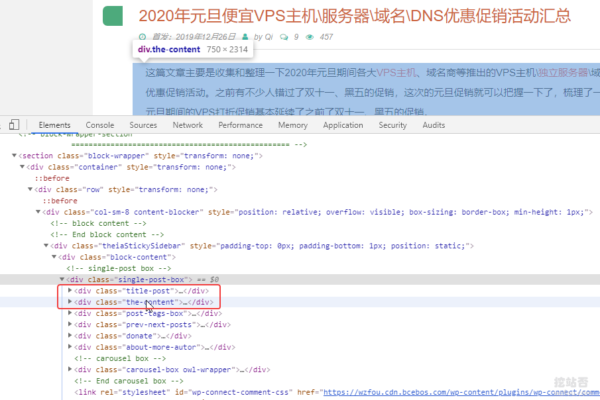Open the article title link about 2020 VPS promotions
This screenshot has height=400, width=600.
354,16
